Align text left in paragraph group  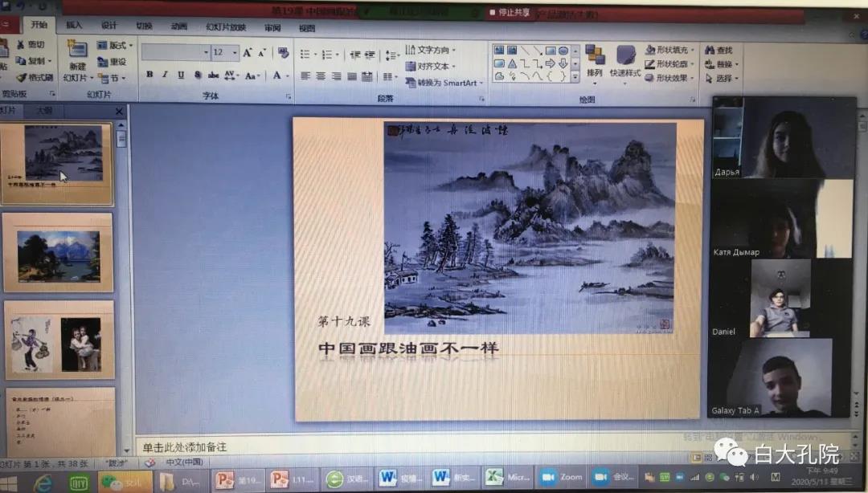pos(305,75)
